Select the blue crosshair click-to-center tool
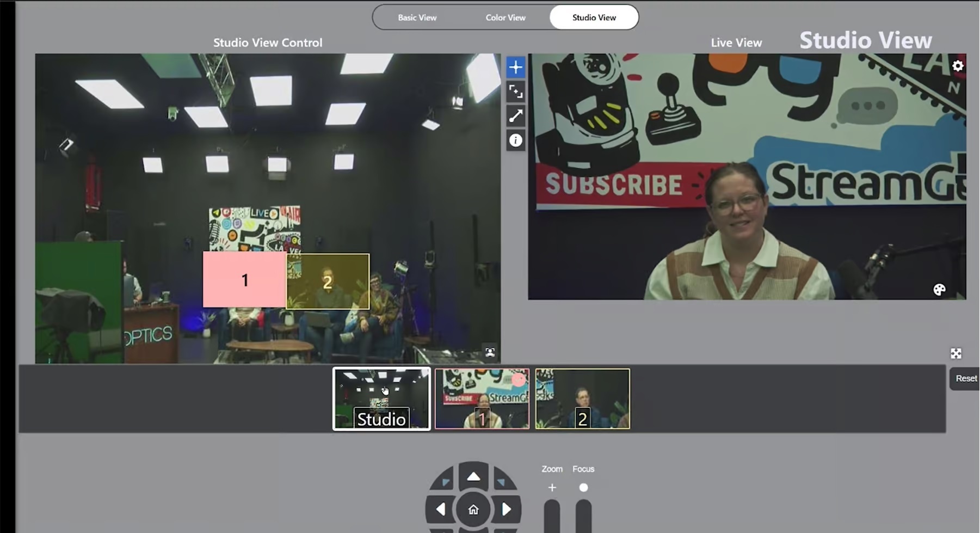 click(x=515, y=68)
